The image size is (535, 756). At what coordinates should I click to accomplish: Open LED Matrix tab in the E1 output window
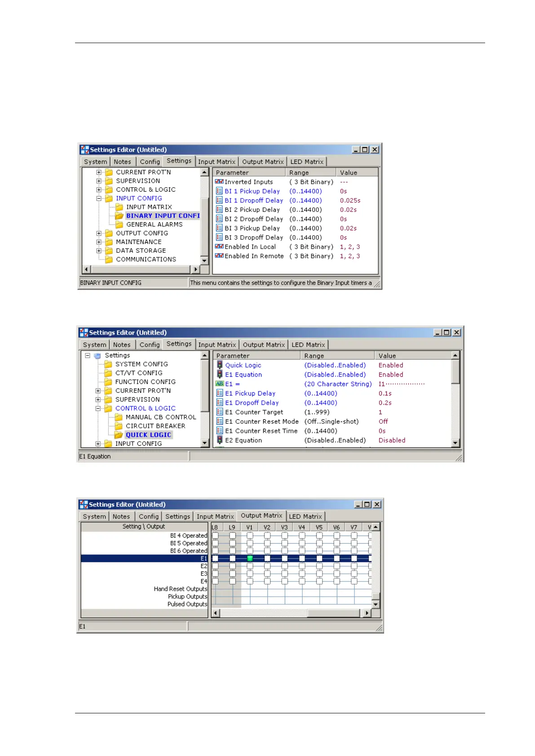pos(305,517)
